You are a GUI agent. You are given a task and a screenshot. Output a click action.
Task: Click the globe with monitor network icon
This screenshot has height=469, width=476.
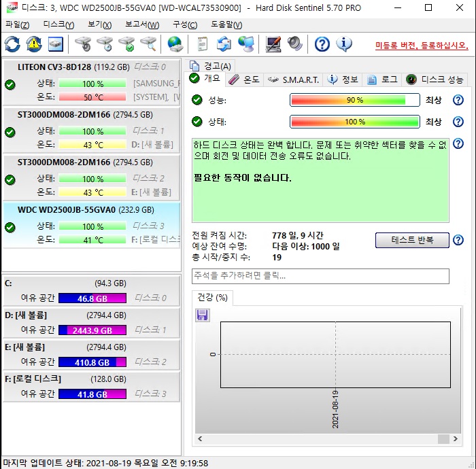246,44
